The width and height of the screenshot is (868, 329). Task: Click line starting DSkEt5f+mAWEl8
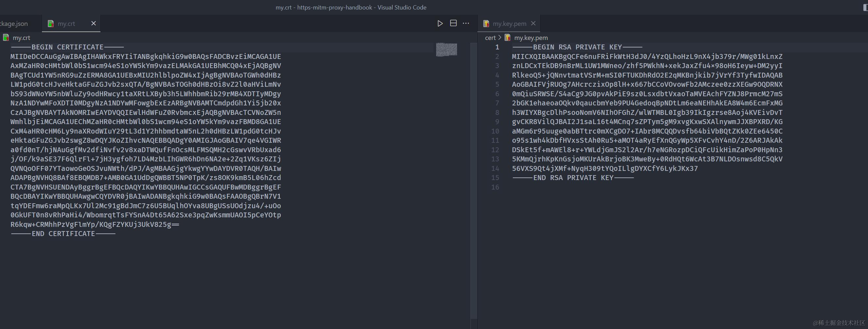tap(647, 150)
